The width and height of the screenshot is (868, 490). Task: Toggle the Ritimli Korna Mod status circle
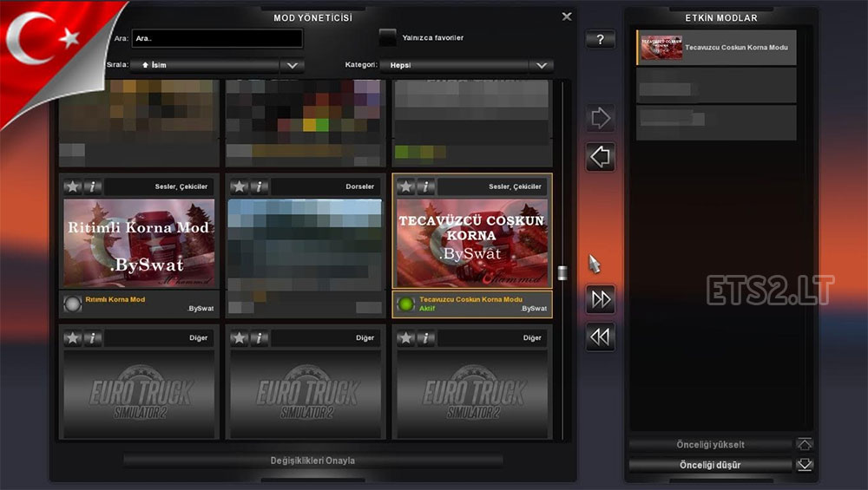click(72, 304)
